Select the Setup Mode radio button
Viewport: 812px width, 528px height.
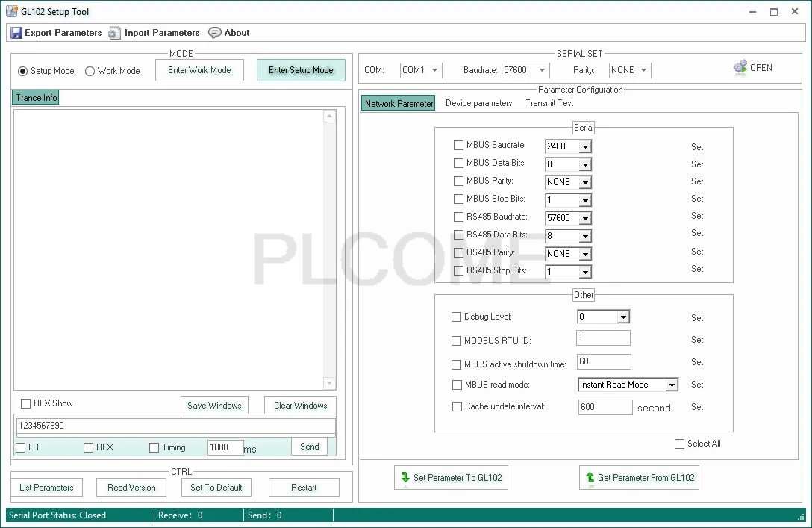click(x=23, y=71)
